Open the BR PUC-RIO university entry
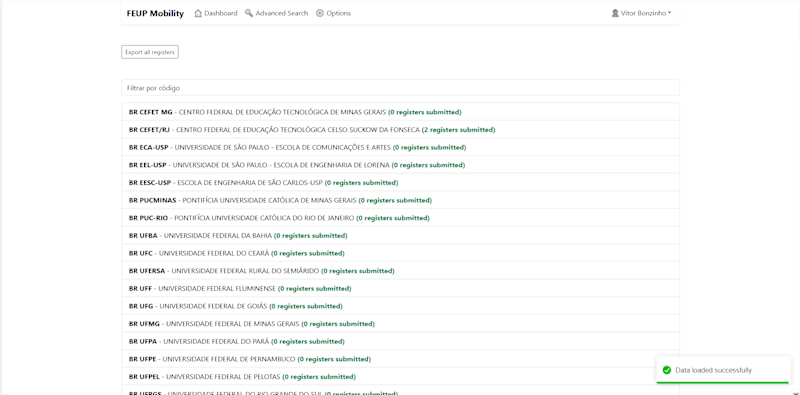800x395 pixels. point(401,218)
